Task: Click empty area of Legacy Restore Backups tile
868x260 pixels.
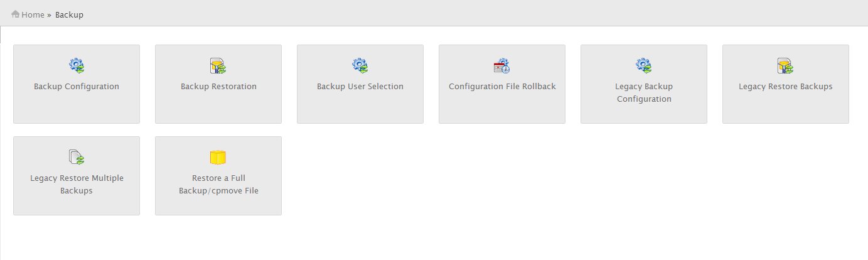Action: click(786, 109)
